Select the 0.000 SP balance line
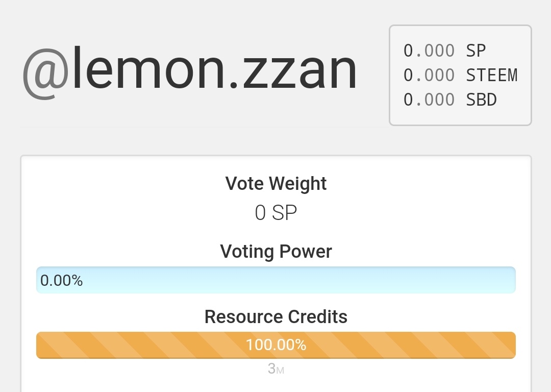Image resolution: width=551 pixels, height=392 pixels. point(444,51)
